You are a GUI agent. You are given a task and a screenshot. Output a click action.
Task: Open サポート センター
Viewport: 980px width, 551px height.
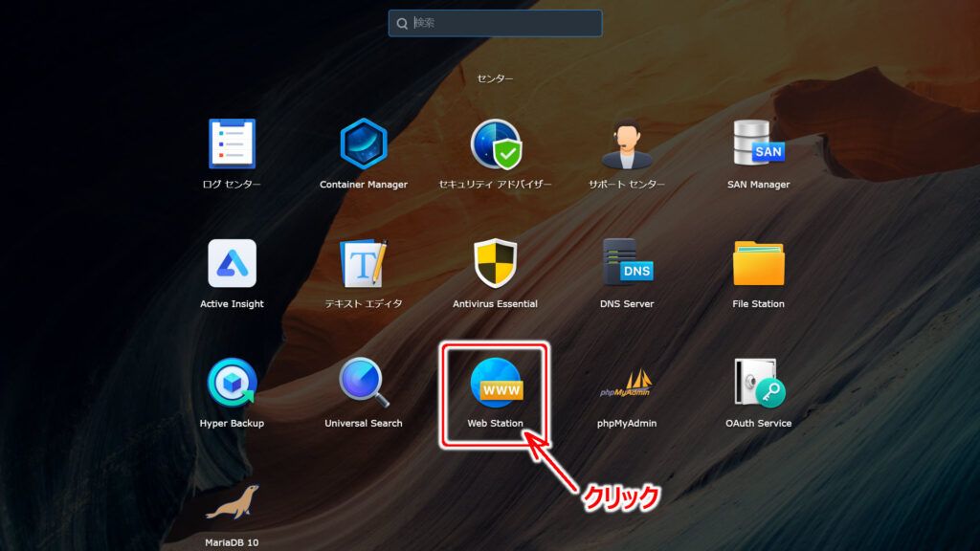click(x=625, y=144)
